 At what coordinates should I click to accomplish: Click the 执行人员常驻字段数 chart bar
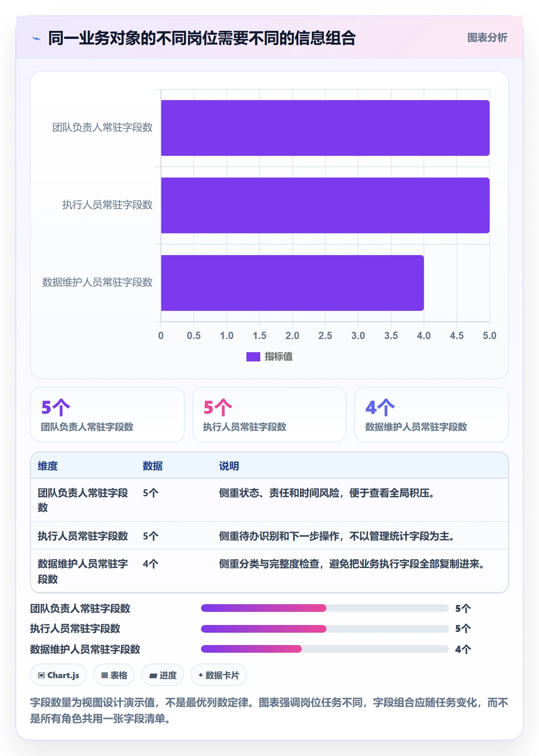click(x=325, y=205)
